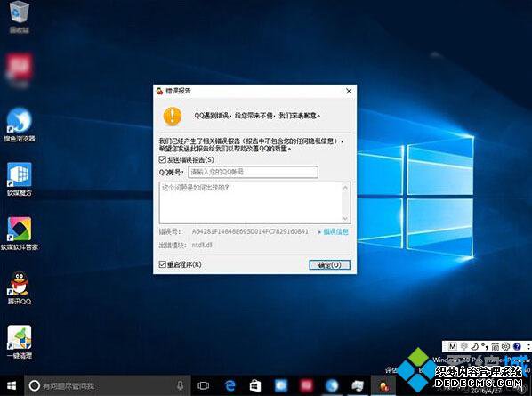Image resolution: width=532 pixels, height=396 pixels.
Task: Open the Windows Start menu
Action: [x=12, y=385]
